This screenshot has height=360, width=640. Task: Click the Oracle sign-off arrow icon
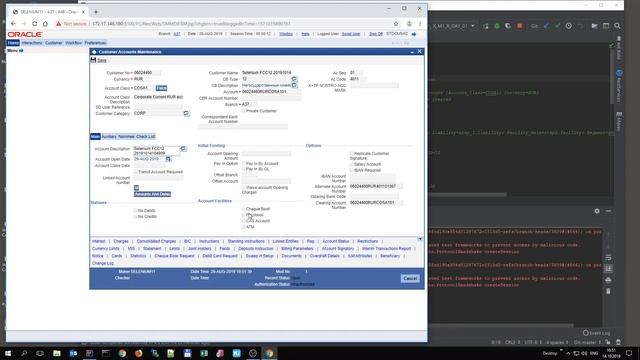point(414,34)
